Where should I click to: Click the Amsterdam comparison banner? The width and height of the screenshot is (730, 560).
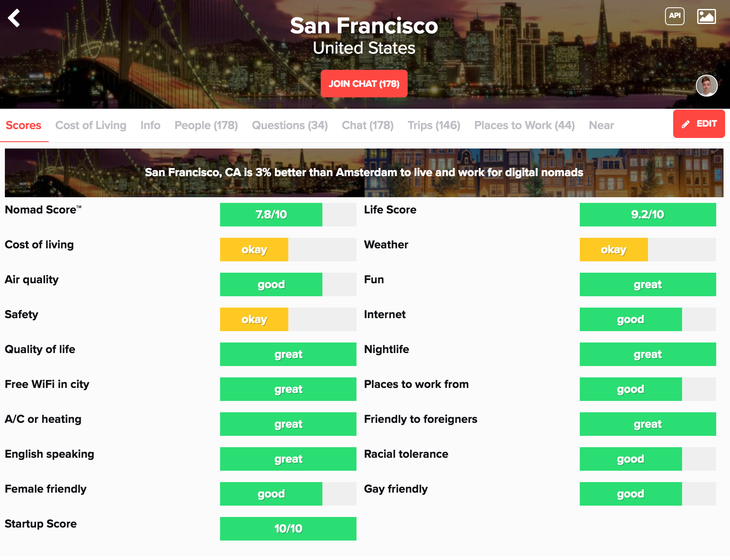point(364,173)
